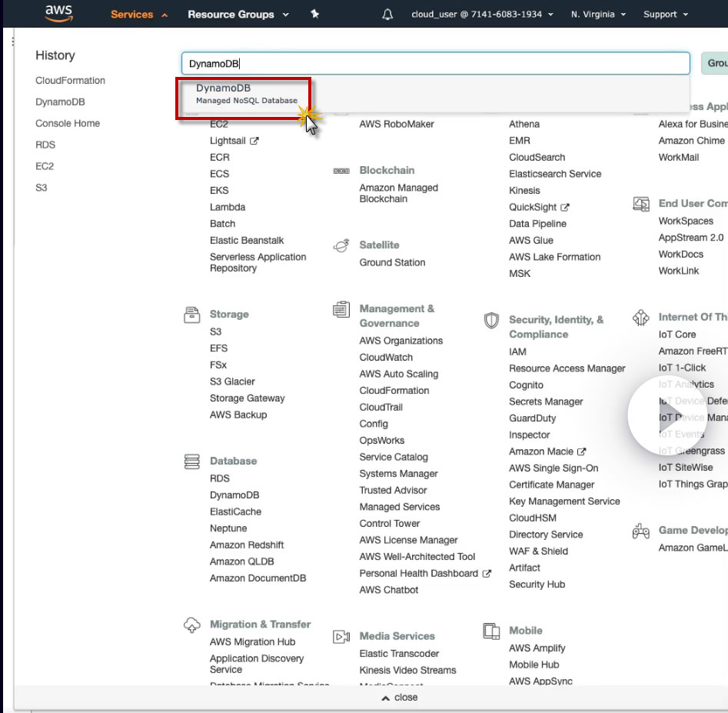
Task: Click the Amazon Macie external link icon
Action: click(x=581, y=451)
